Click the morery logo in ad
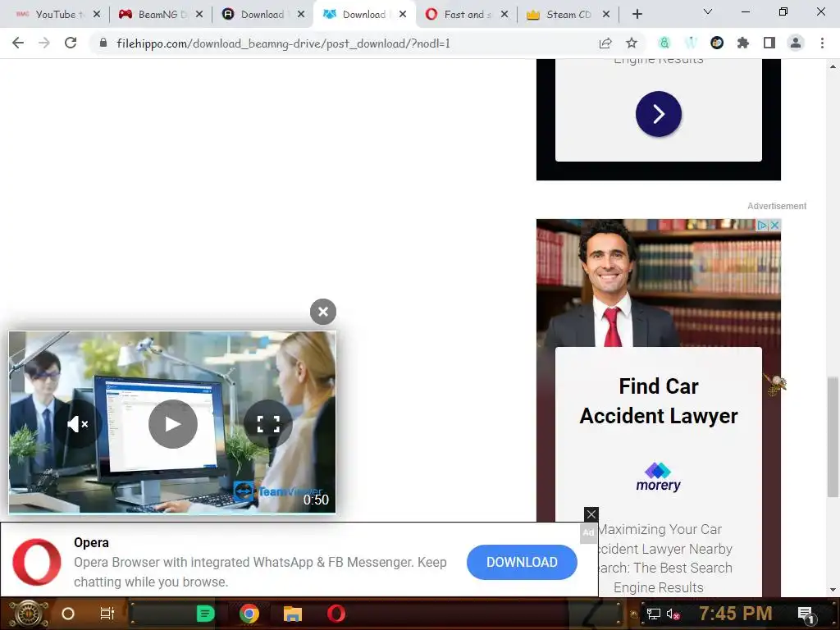 tap(658, 477)
